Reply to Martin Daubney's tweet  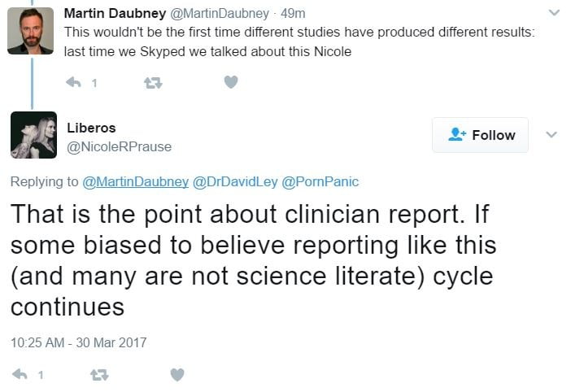pyautogui.click(x=74, y=82)
